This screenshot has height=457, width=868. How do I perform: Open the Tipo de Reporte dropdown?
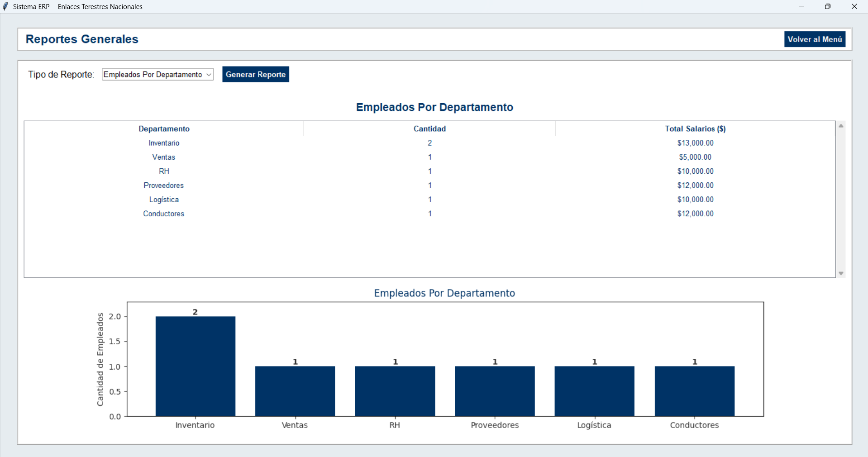(157, 75)
